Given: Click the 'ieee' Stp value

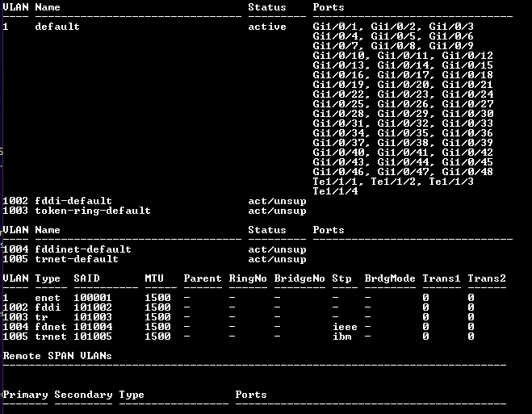Looking at the screenshot, I should coord(345,327).
